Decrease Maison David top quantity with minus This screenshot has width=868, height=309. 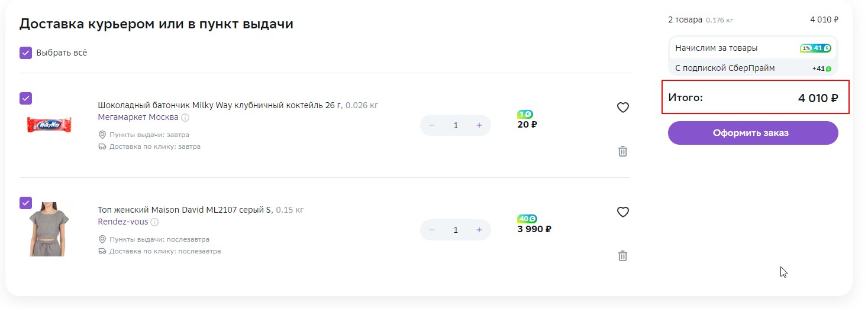pyautogui.click(x=432, y=230)
